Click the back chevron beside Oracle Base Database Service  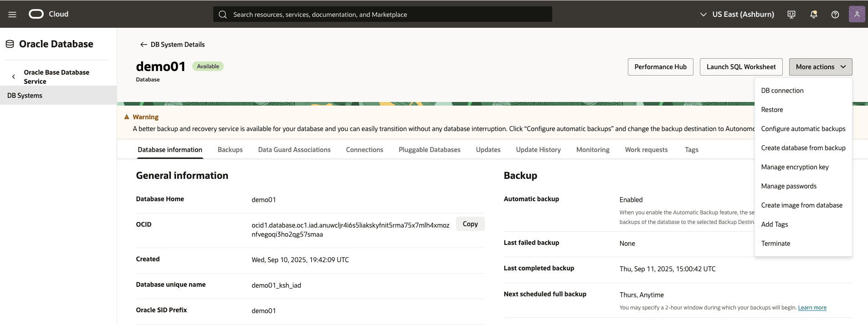pyautogui.click(x=14, y=77)
